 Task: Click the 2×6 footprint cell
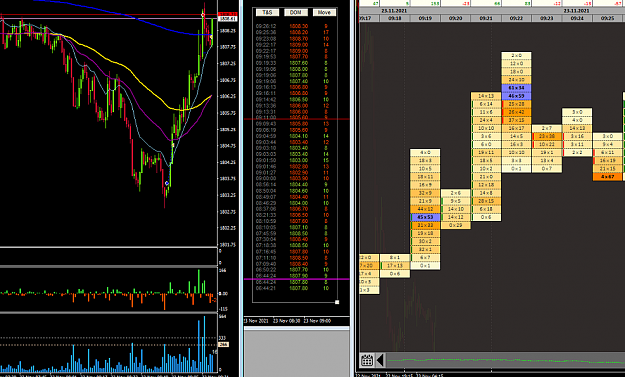[456, 193]
